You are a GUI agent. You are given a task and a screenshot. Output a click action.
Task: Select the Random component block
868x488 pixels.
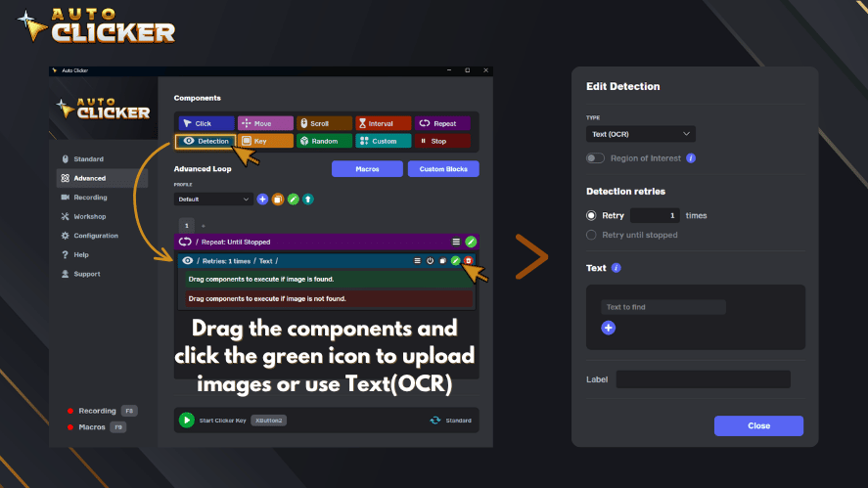tap(324, 141)
